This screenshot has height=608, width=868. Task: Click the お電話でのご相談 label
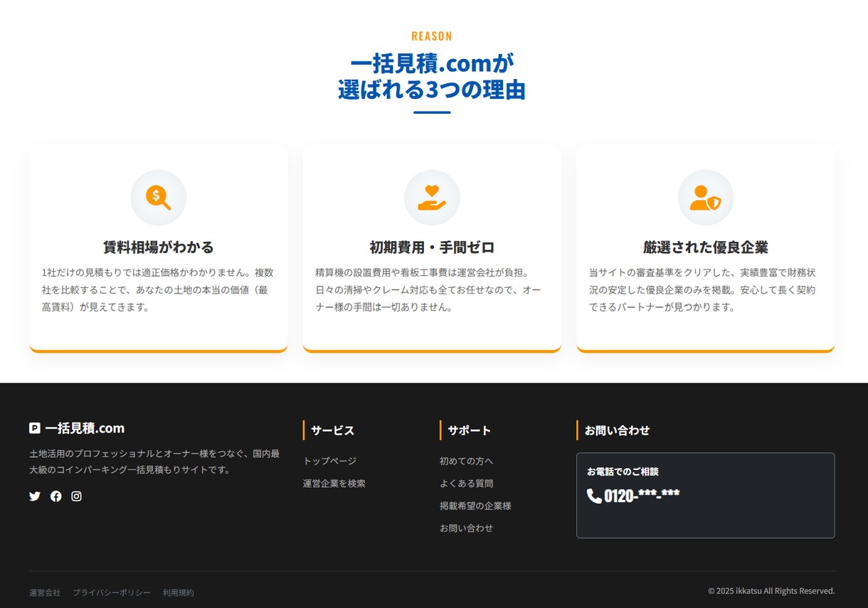623,471
